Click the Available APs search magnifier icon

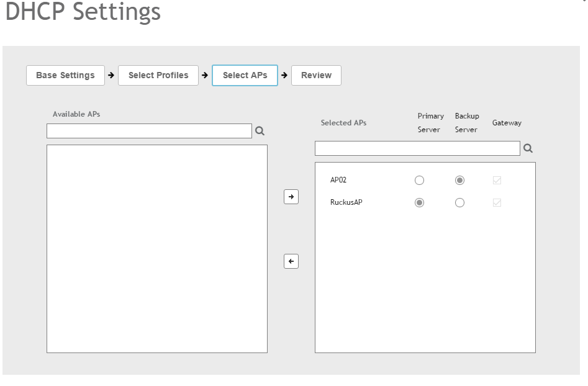pos(260,131)
